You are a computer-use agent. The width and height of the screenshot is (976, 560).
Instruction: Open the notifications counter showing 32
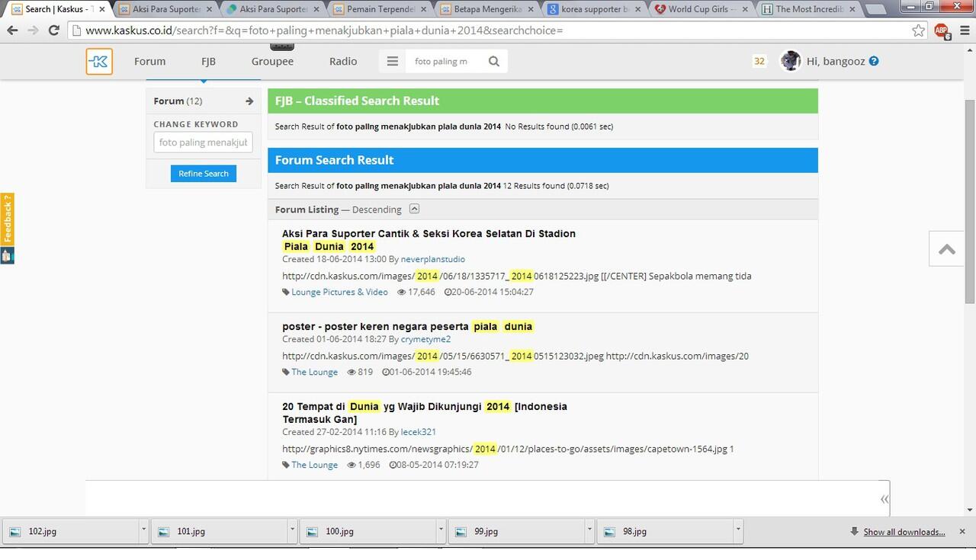pyautogui.click(x=759, y=62)
